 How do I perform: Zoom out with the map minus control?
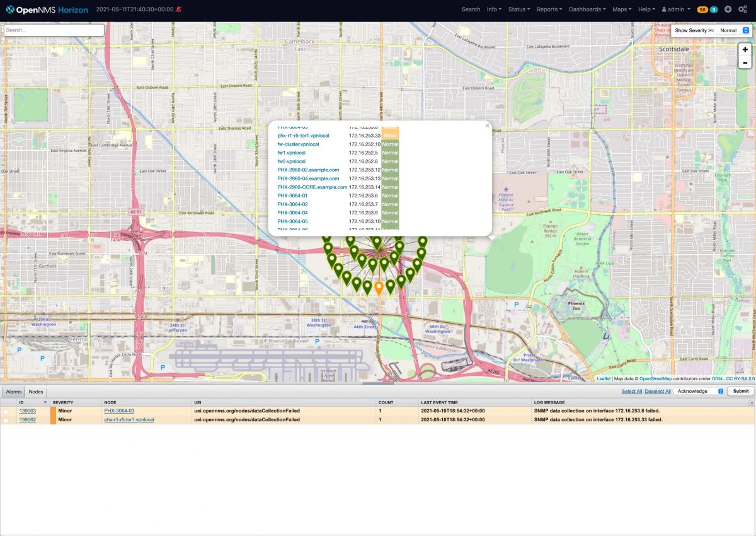pyautogui.click(x=745, y=62)
